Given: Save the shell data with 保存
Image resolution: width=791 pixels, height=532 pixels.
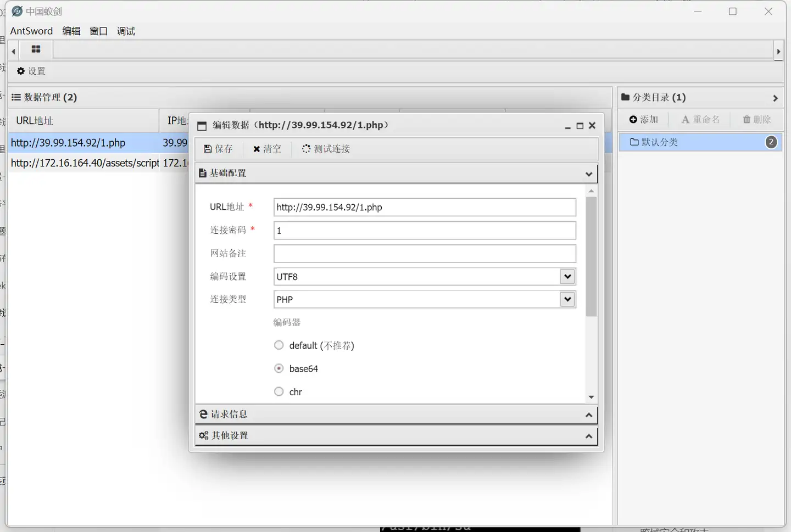Looking at the screenshot, I should pyautogui.click(x=218, y=149).
